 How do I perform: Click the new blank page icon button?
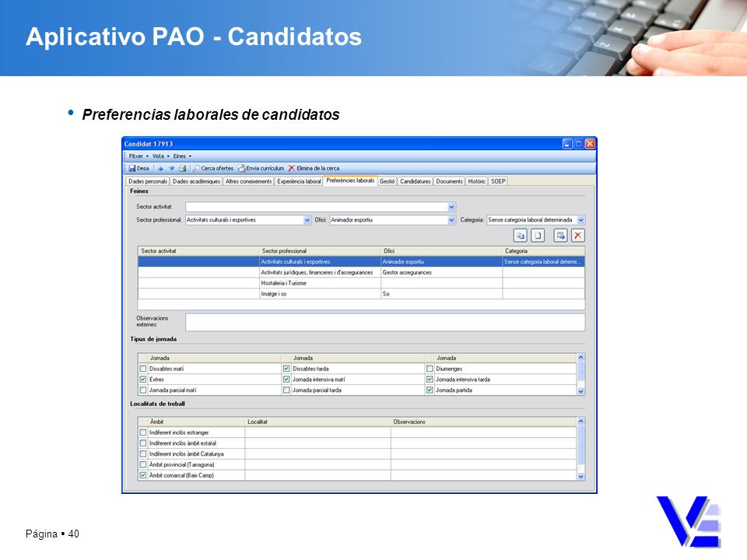538,235
